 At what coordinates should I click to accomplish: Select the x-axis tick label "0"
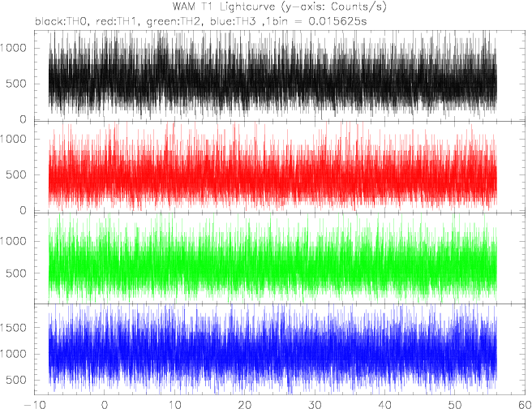(104, 404)
